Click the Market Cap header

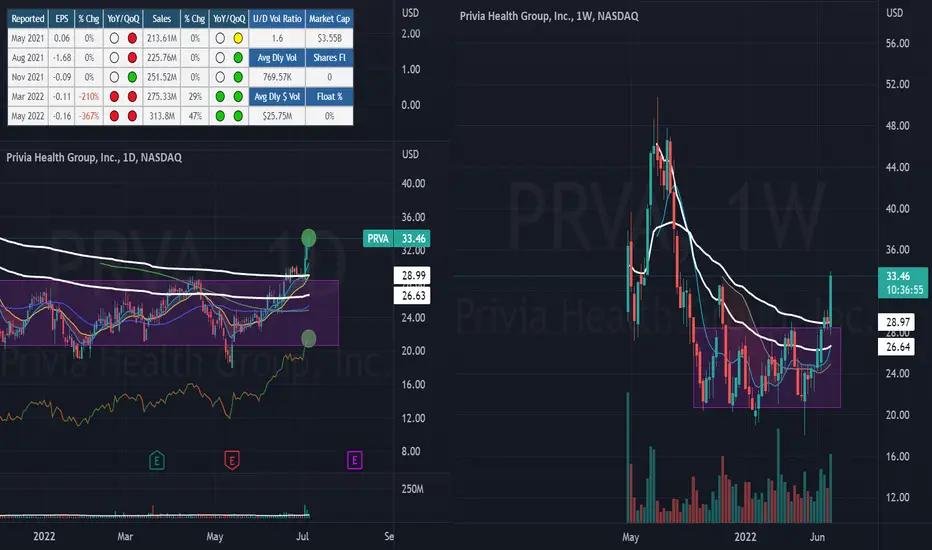329,18
